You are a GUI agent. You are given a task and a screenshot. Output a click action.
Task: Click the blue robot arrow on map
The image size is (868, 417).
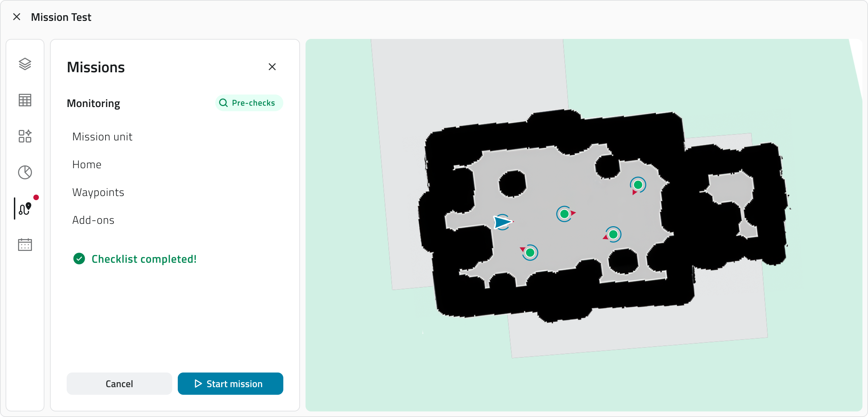502,222
